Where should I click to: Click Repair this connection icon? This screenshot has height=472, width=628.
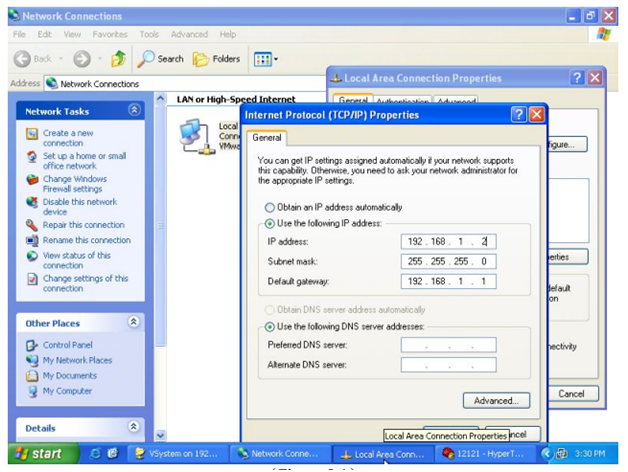[32, 225]
